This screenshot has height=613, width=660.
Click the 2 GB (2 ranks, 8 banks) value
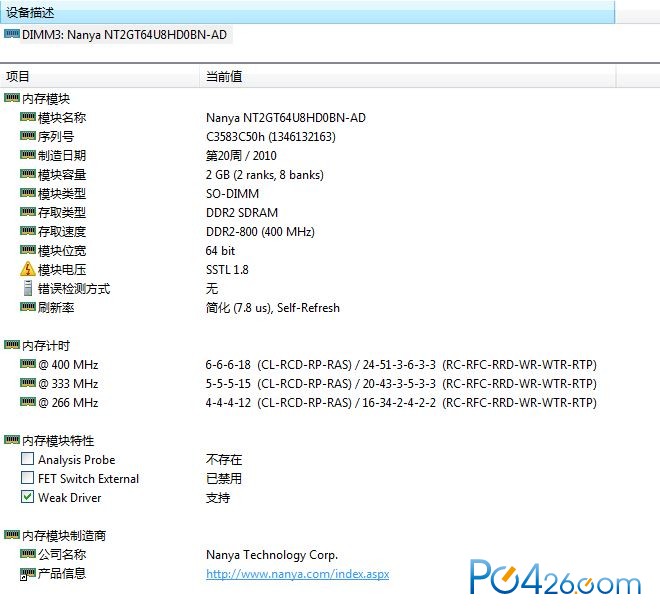click(265, 175)
